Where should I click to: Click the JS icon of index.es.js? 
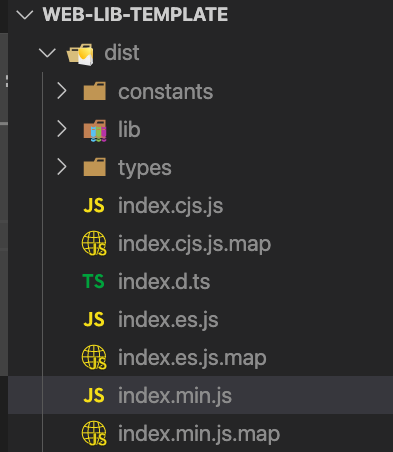coord(94,319)
